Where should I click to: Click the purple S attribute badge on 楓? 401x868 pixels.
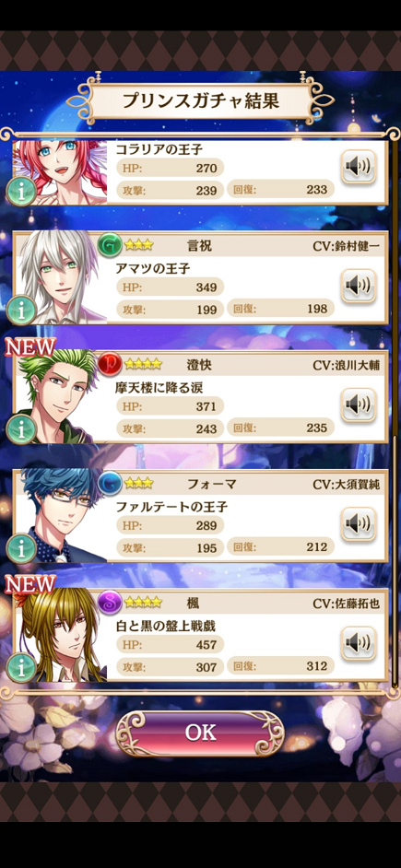(x=110, y=603)
